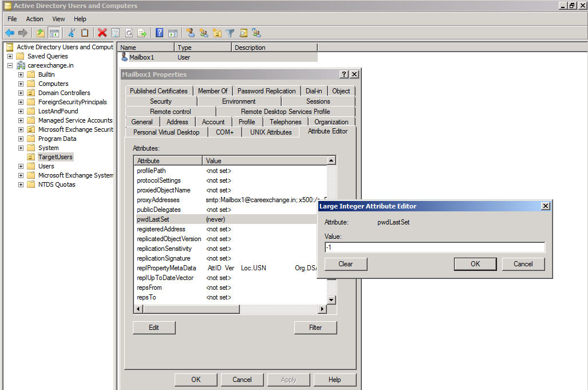Click the Filter funnel toolbar icon
This screenshot has height=390, width=588.
[230, 33]
